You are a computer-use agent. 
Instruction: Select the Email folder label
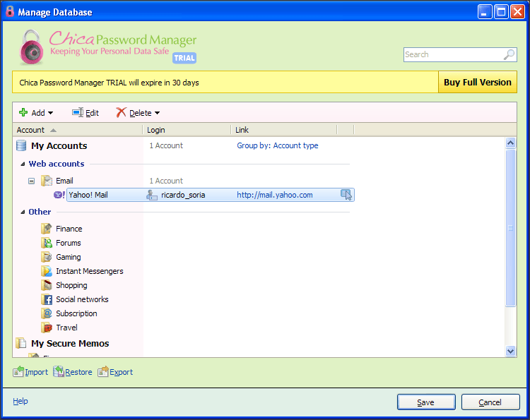[x=64, y=181]
